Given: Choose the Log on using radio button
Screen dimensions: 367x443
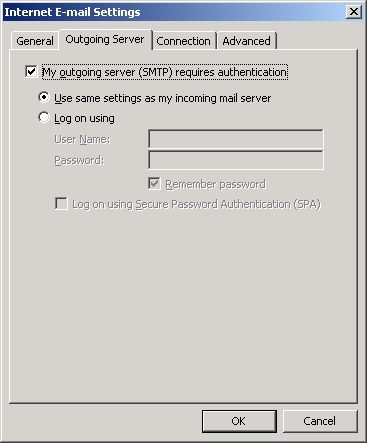Looking at the screenshot, I should coord(44,117).
